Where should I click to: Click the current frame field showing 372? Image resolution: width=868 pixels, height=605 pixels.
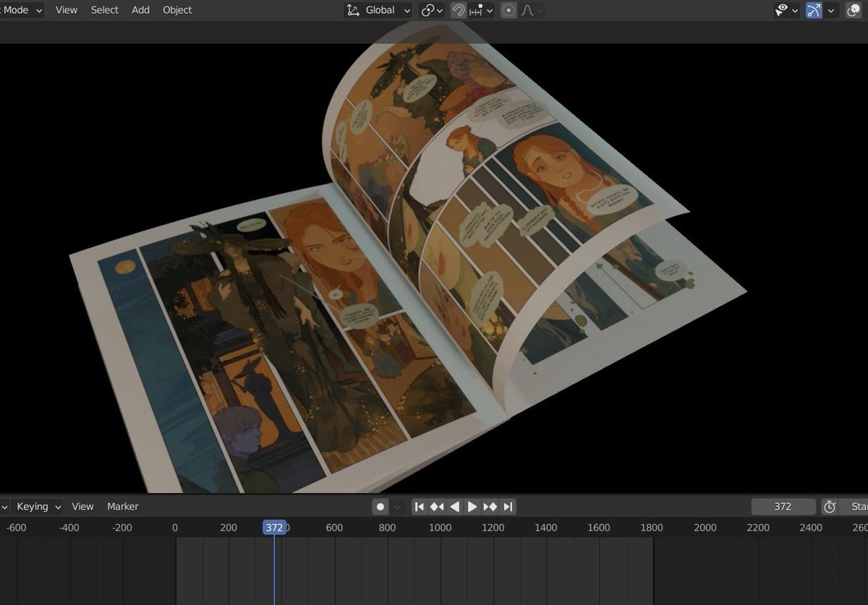tap(783, 507)
